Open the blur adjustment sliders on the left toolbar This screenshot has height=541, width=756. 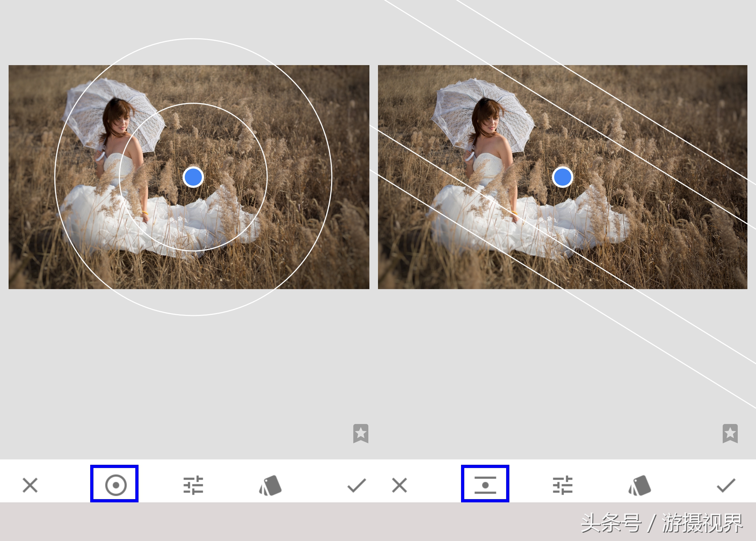[193, 485]
